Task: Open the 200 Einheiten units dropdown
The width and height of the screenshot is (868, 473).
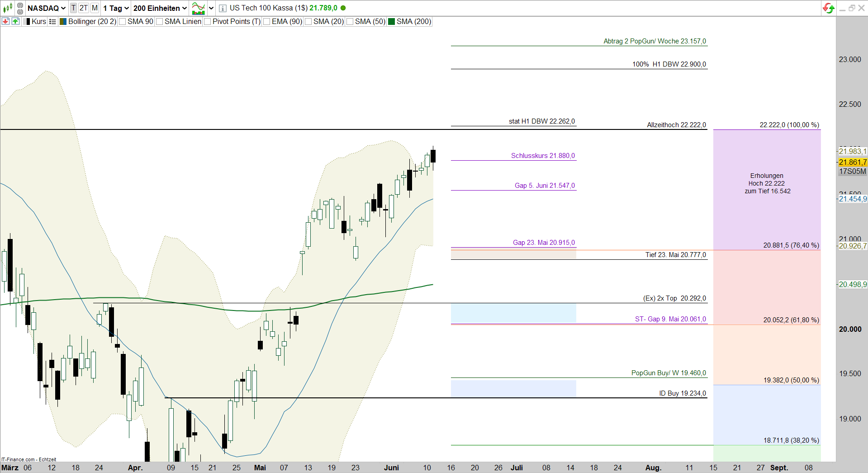Action: click(160, 8)
